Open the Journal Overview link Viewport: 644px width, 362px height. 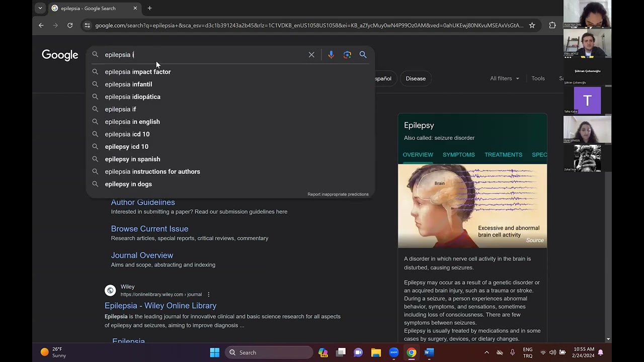pyautogui.click(x=142, y=255)
